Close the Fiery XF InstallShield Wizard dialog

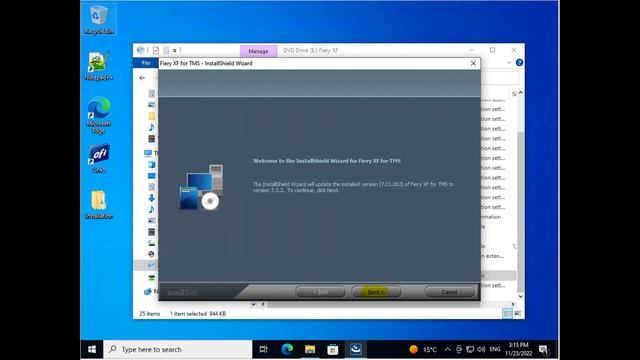click(473, 63)
